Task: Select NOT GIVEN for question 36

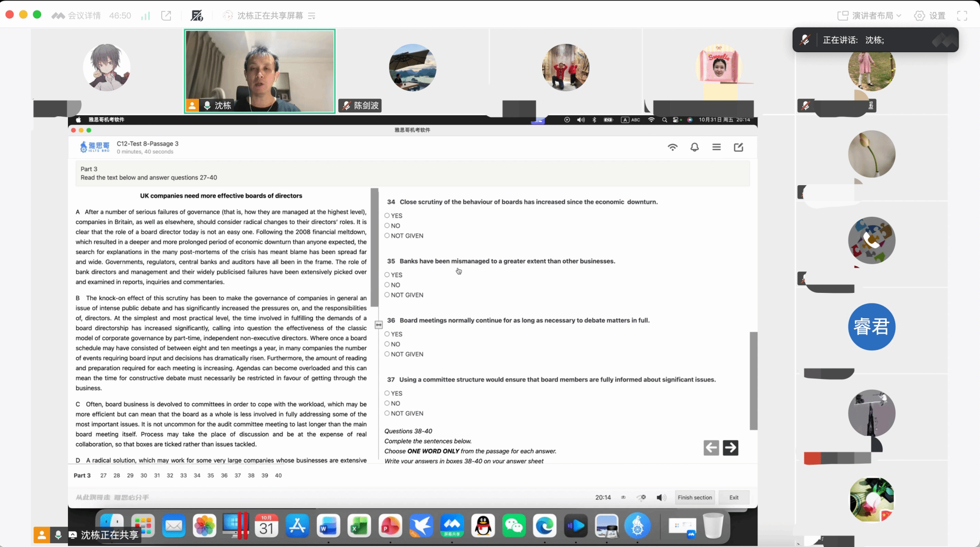Action: coord(387,354)
